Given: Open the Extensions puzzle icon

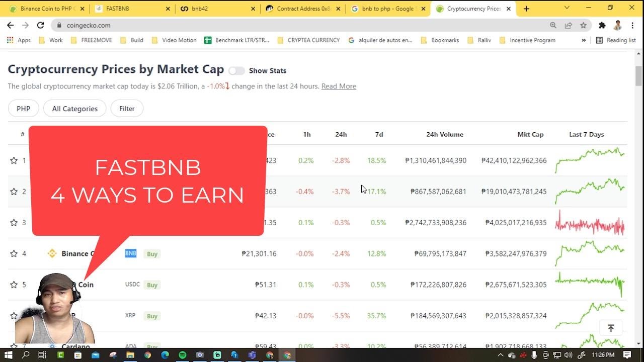Looking at the screenshot, I should (602, 25).
